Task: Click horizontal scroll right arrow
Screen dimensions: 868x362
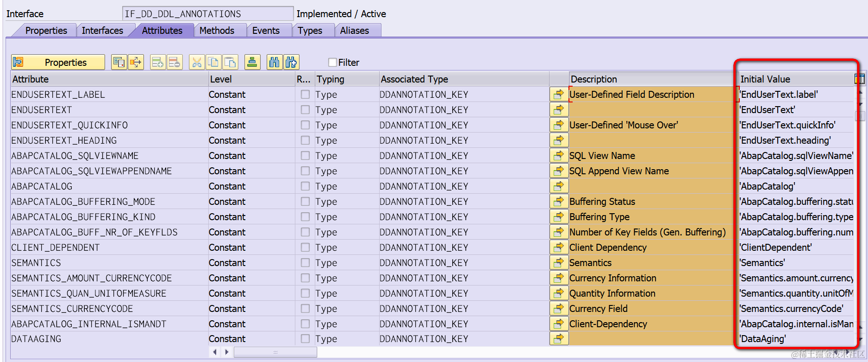Action: (226, 352)
